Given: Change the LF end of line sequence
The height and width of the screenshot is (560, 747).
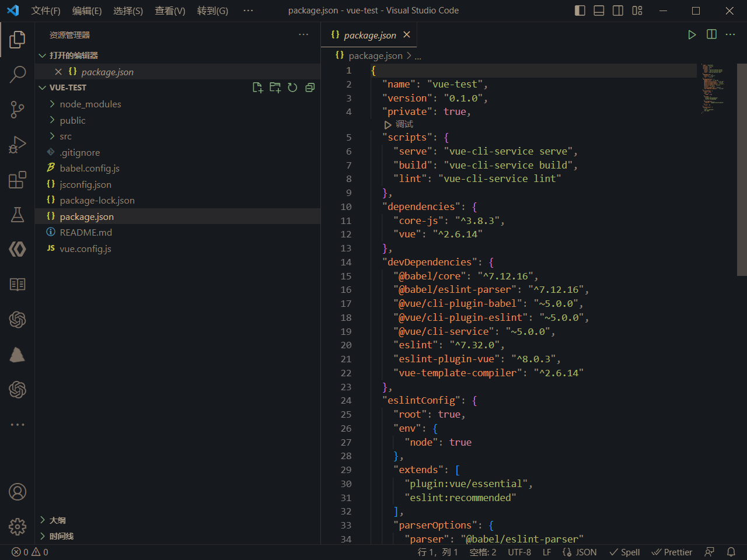Looking at the screenshot, I should 547,552.
